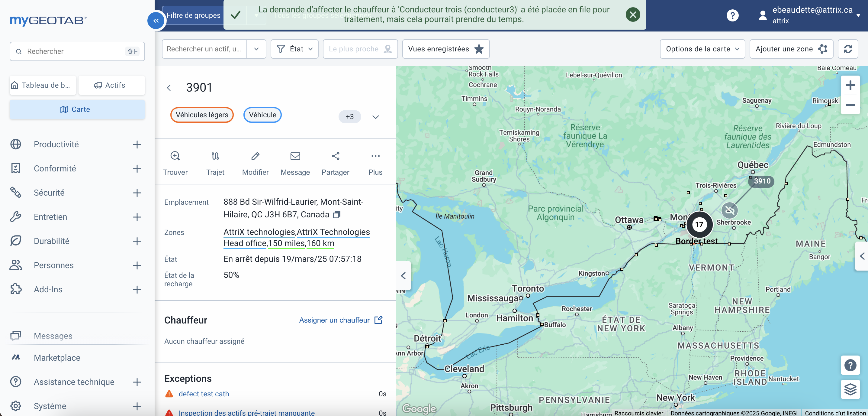Click the Rechercher un actif search box
The height and width of the screenshot is (416, 868).
pyautogui.click(x=204, y=49)
